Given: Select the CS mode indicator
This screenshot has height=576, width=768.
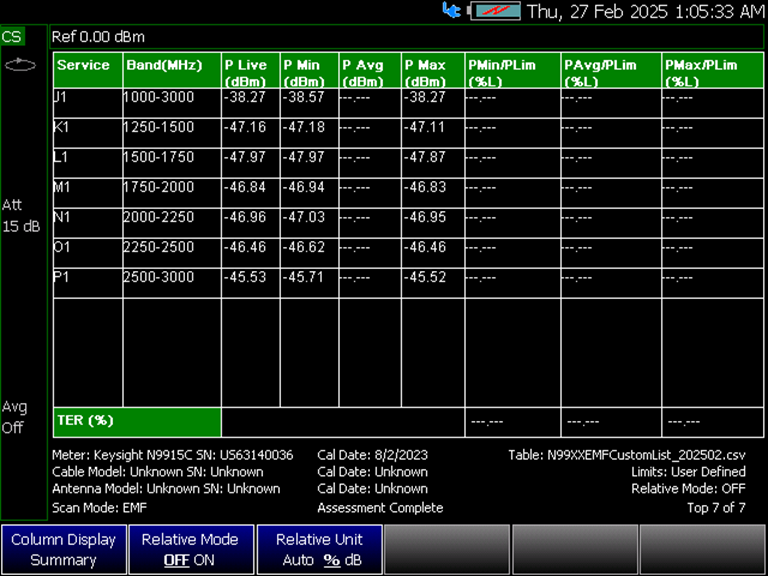Looking at the screenshot, I should point(12,37).
